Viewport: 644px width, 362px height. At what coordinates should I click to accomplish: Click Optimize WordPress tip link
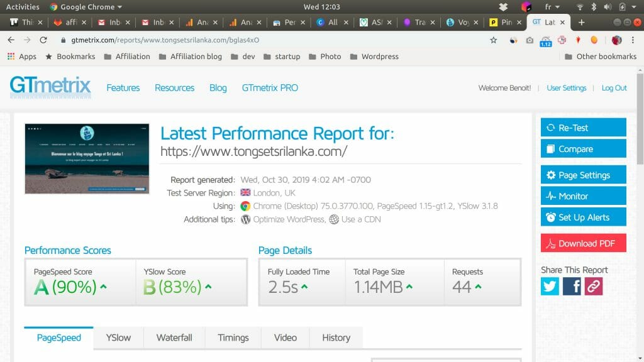289,219
